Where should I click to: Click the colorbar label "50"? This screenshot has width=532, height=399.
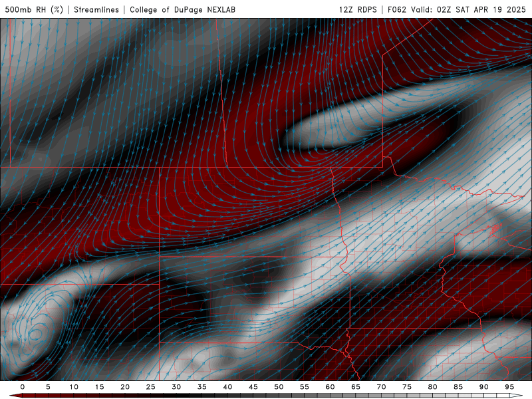(x=279, y=387)
